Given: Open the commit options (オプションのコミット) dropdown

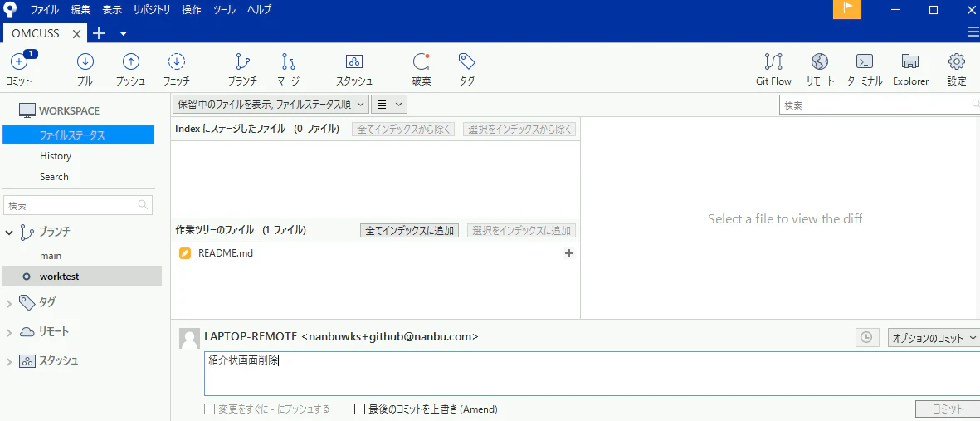Looking at the screenshot, I should click(x=934, y=337).
